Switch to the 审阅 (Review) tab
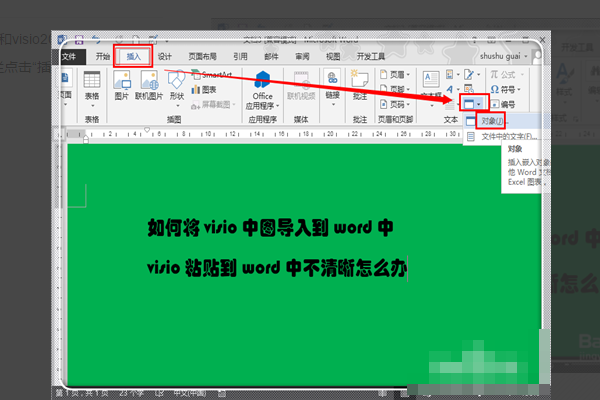The height and width of the screenshot is (400, 600). (302, 57)
